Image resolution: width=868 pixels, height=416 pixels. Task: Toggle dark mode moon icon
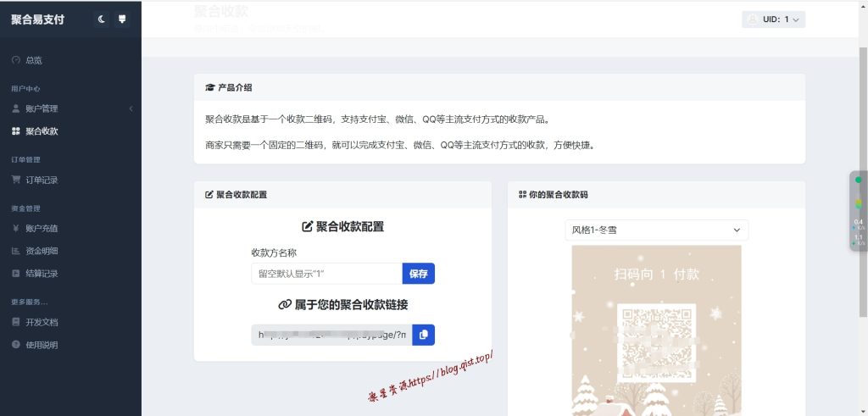102,19
